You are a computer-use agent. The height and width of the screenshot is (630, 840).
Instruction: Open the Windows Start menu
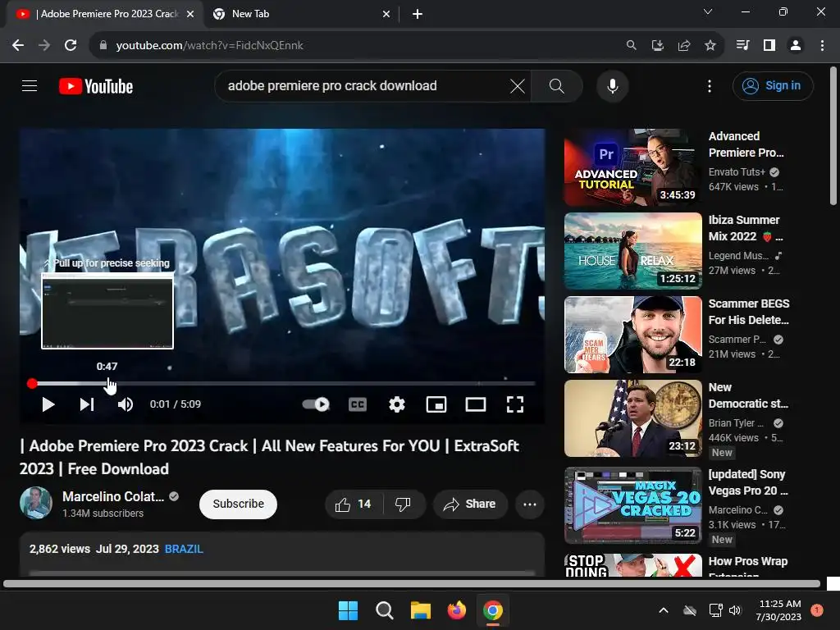(x=348, y=610)
